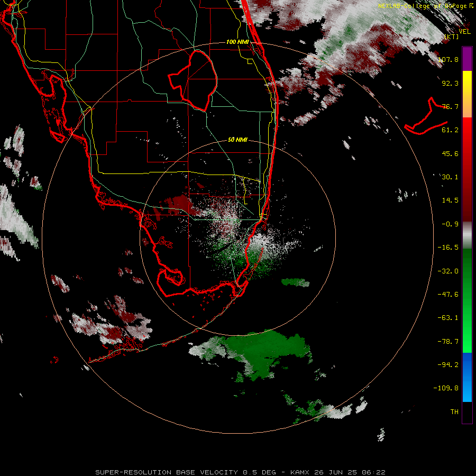Click the Lake Okeechobee outline on the map
The width and height of the screenshot is (476, 476).
[x=193, y=80]
